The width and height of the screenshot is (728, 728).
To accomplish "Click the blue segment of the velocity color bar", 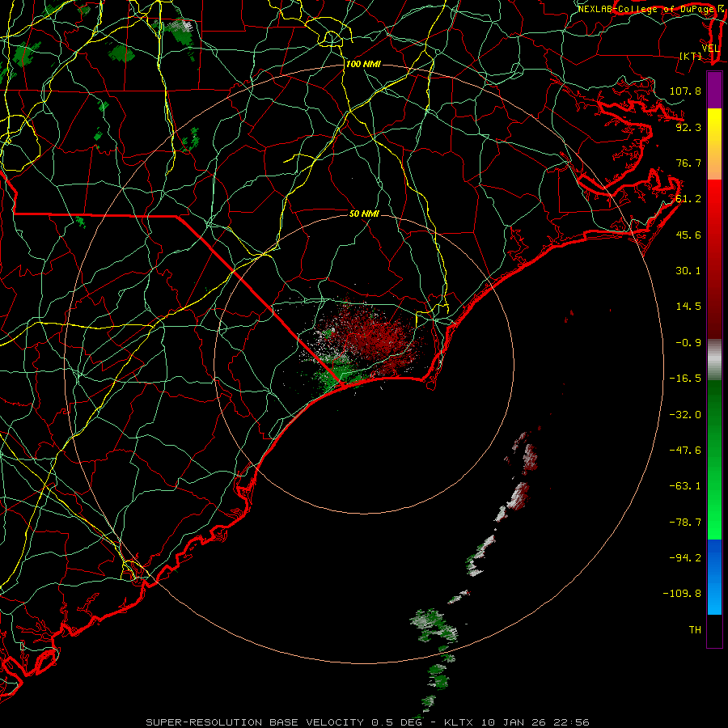I will coord(714,577).
